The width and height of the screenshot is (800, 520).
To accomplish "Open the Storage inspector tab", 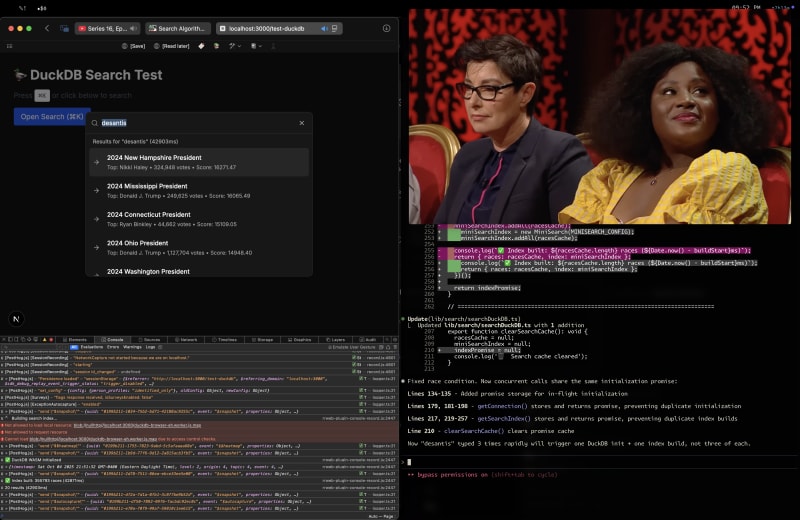I will point(262,339).
